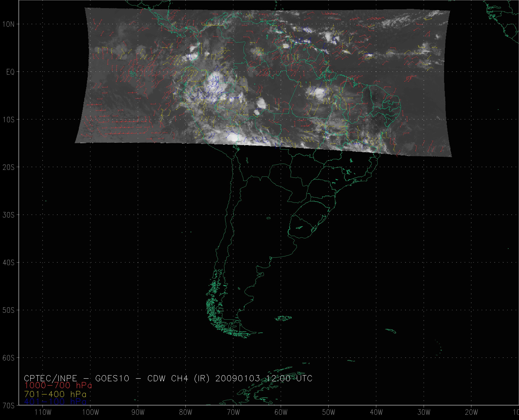Click the EQ equator axis label
This screenshot has height=420, width=519.
[10, 72]
